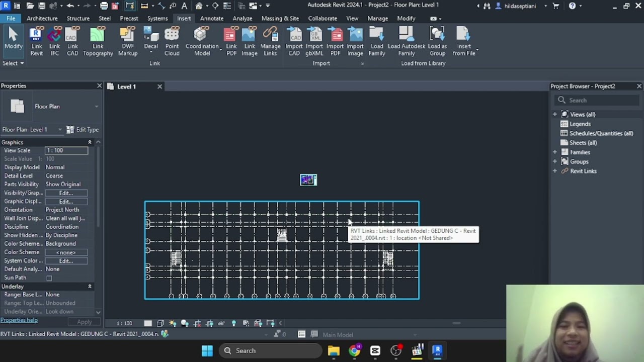The image size is (644, 362).
Task: Toggle Sun Path icon in view control bar
Action: [173, 323]
